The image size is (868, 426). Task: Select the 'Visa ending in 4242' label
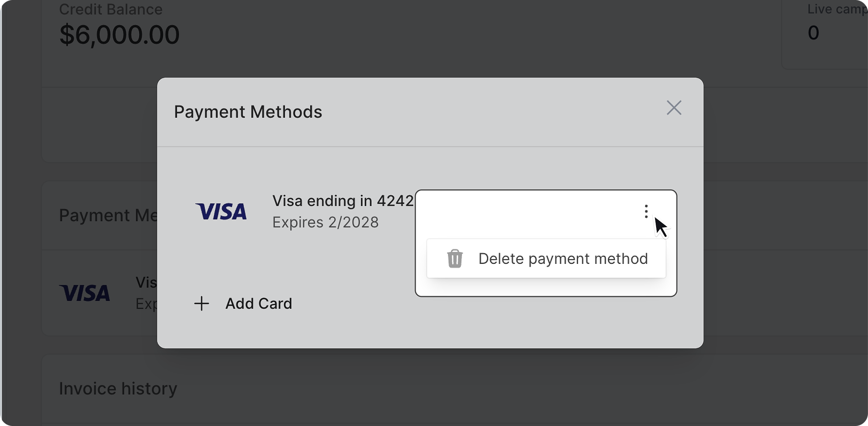point(343,201)
